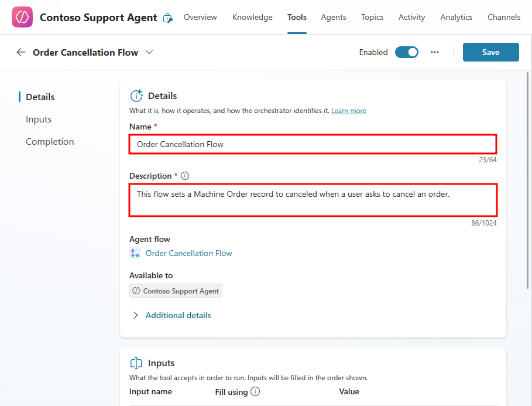Click the Contoso Support Agent title text

click(x=98, y=18)
